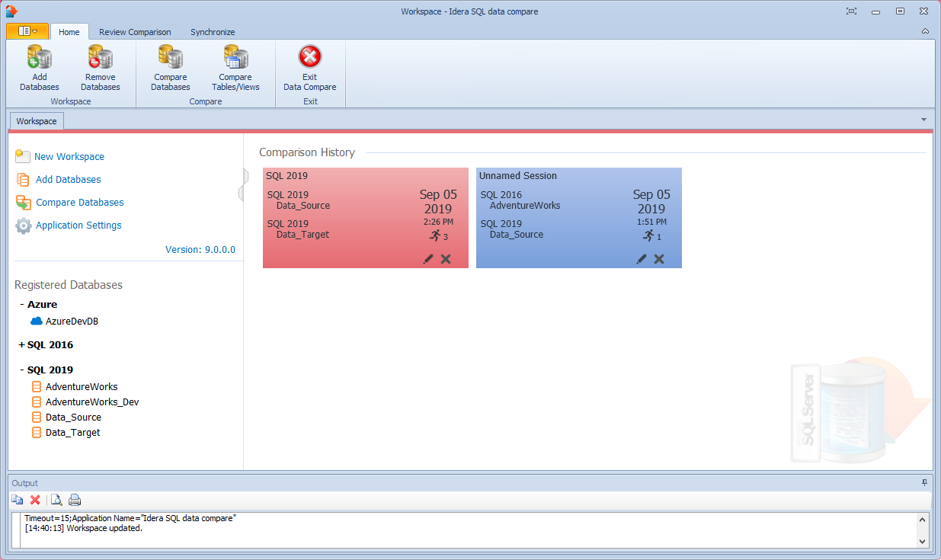Click the Workspace updated log line
The width and height of the screenshot is (941, 560).
83,528
